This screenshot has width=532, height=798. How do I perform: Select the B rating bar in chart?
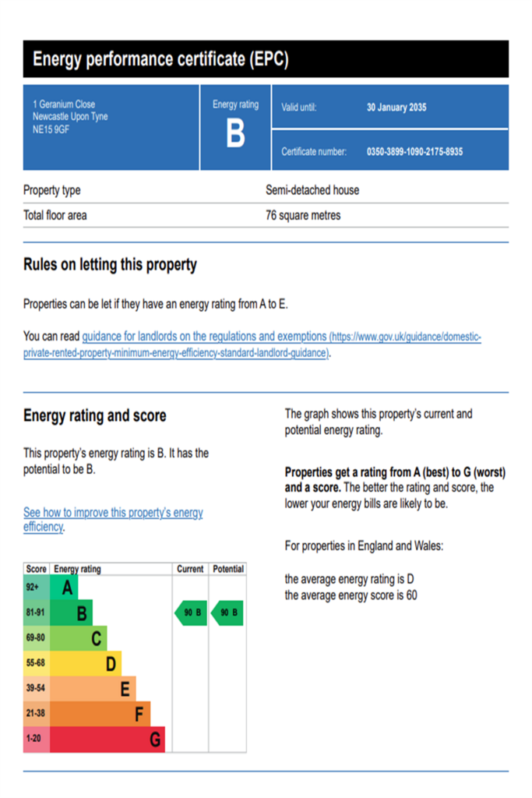[71, 613]
